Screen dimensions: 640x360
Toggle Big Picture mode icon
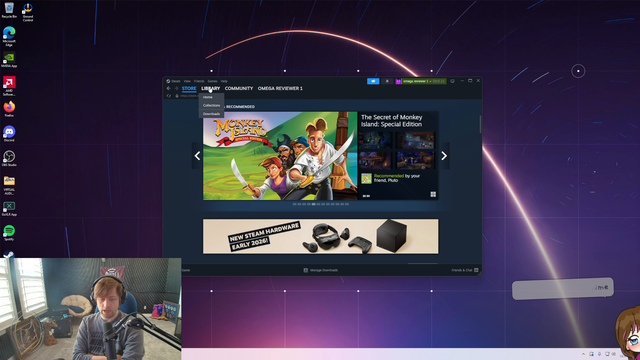[452, 81]
